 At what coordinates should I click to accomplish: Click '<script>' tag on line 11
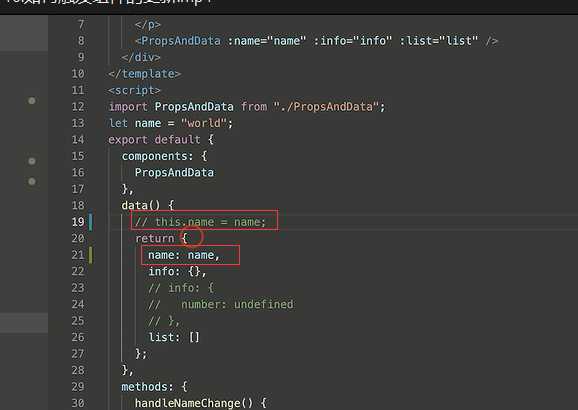(x=135, y=90)
